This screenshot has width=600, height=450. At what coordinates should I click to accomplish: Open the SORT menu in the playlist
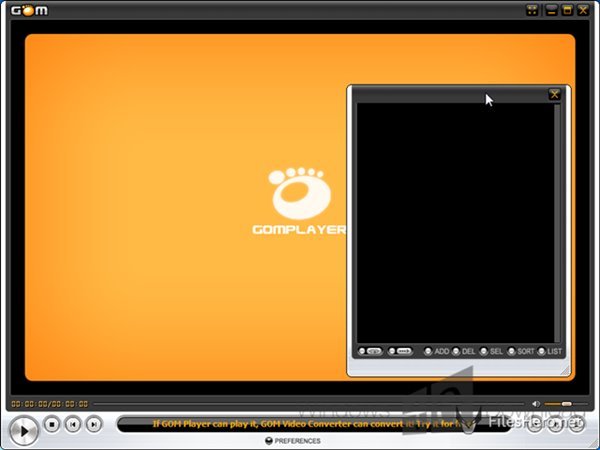[521, 351]
